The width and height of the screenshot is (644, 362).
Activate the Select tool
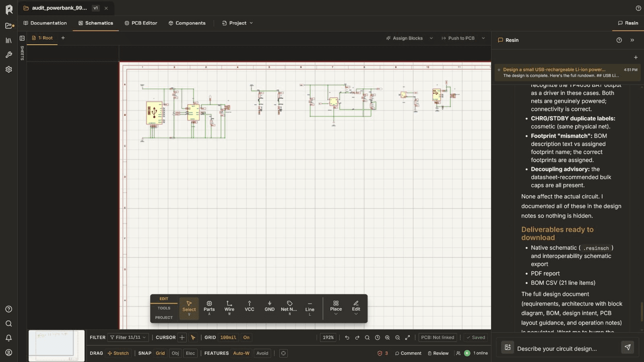[189, 309]
